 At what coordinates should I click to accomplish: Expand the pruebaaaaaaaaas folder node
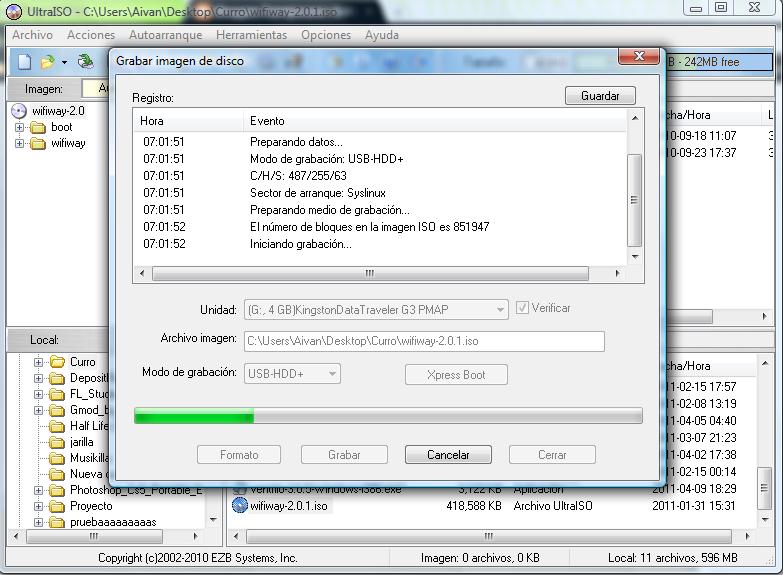point(38,523)
